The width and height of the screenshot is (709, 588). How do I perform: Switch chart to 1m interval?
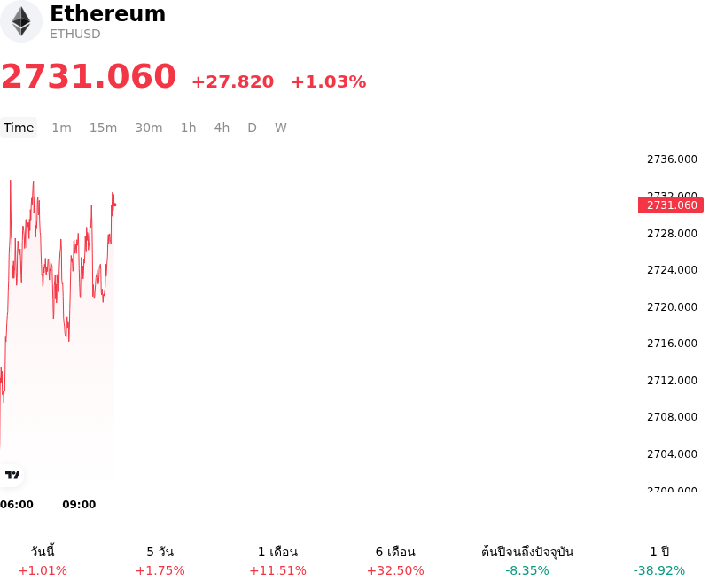pyautogui.click(x=61, y=128)
